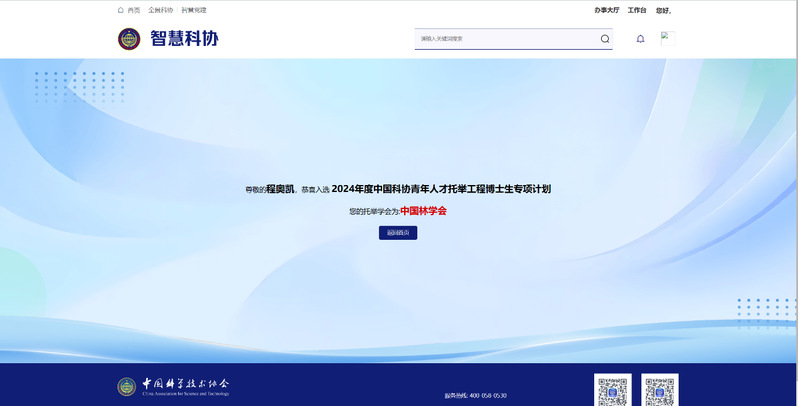Screen dimensions: 798x406
Task: Click the user avatar image placeholder
Action: [668, 38]
